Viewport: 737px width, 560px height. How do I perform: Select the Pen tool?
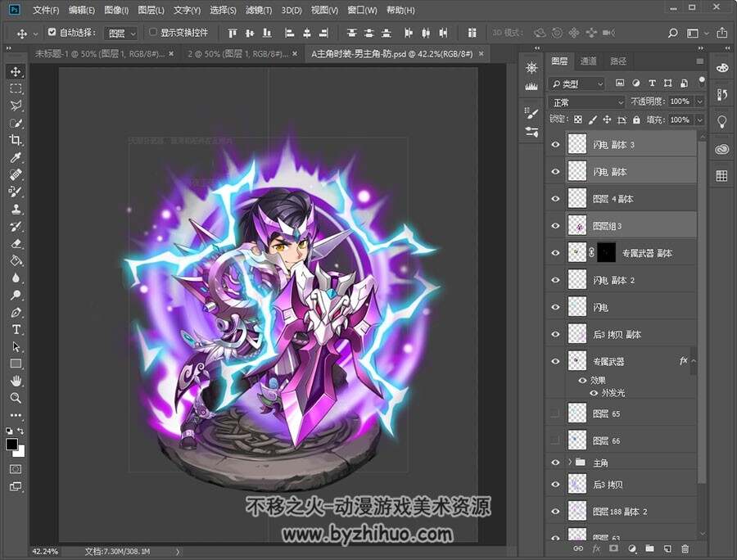[x=16, y=313]
